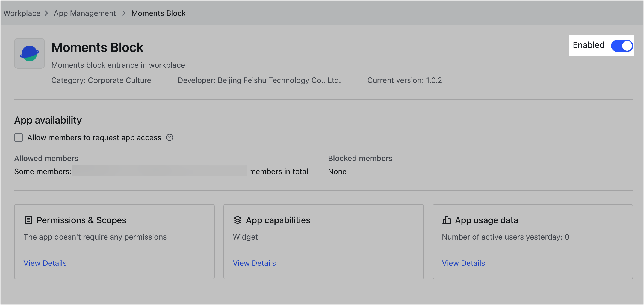Click 'members in total' text
This screenshot has width=644, height=305.
pyautogui.click(x=279, y=171)
